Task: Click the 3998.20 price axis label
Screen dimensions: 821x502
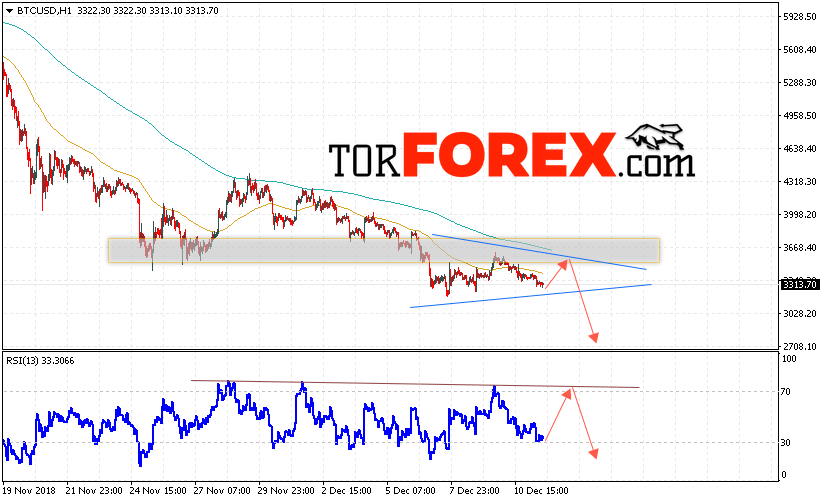Action: point(800,215)
